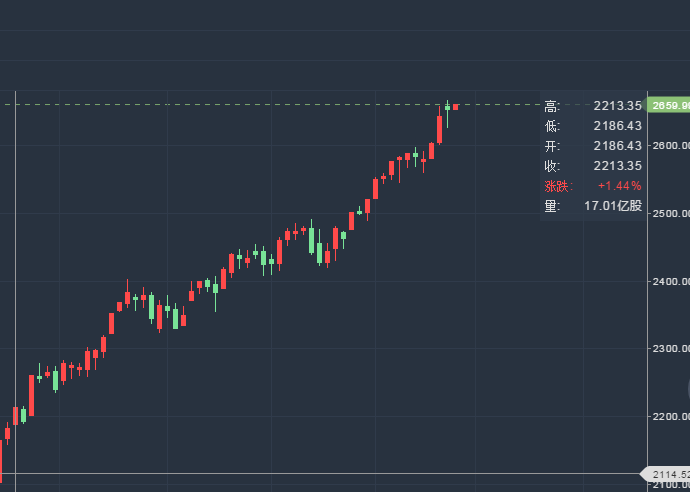
Task: Select the 收 value 2213.35
Action: click(617, 166)
